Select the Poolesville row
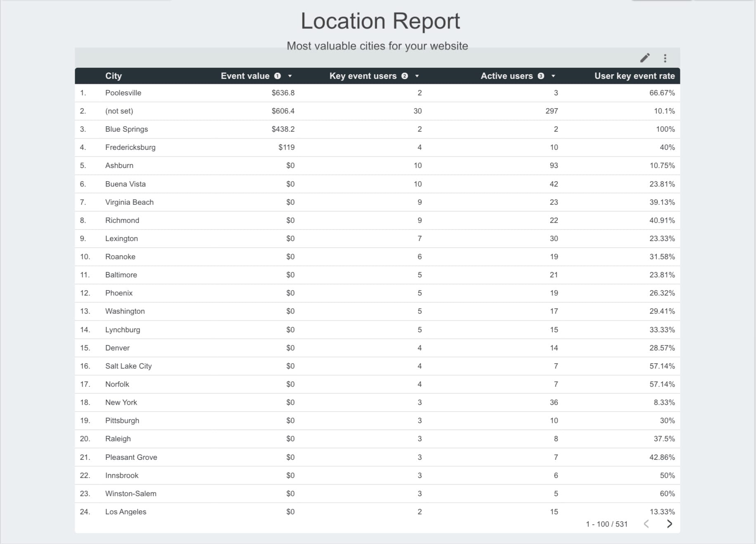The height and width of the screenshot is (544, 756). (x=123, y=92)
